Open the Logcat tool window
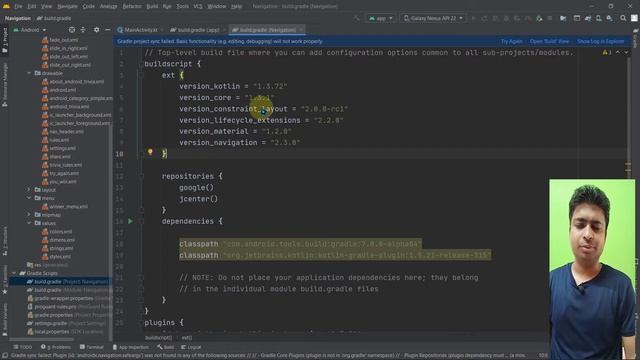This screenshot has width=640, height=360. [191, 347]
